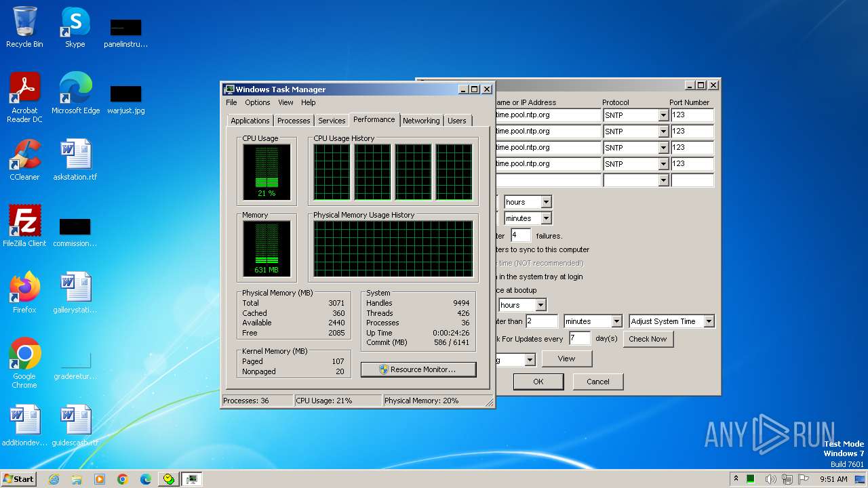Expand the empty fifth protocol dropdown
This screenshot has height=488, width=868.
coord(663,180)
